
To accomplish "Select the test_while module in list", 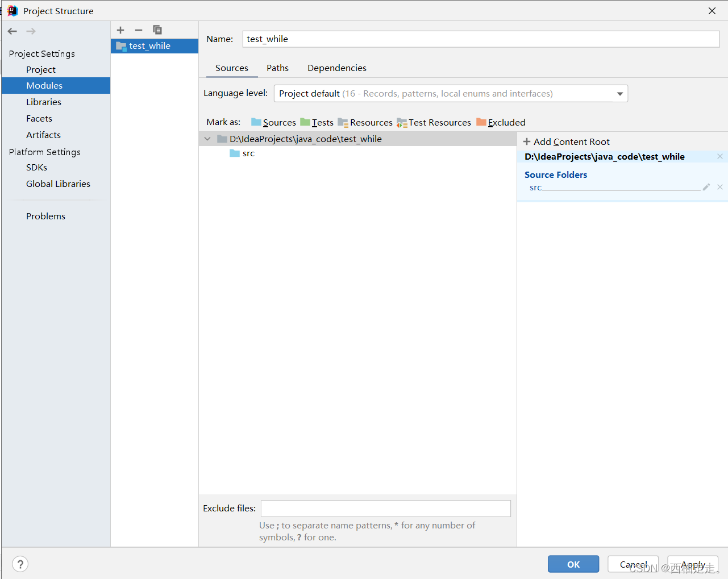I will pyautogui.click(x=155, y=46).
